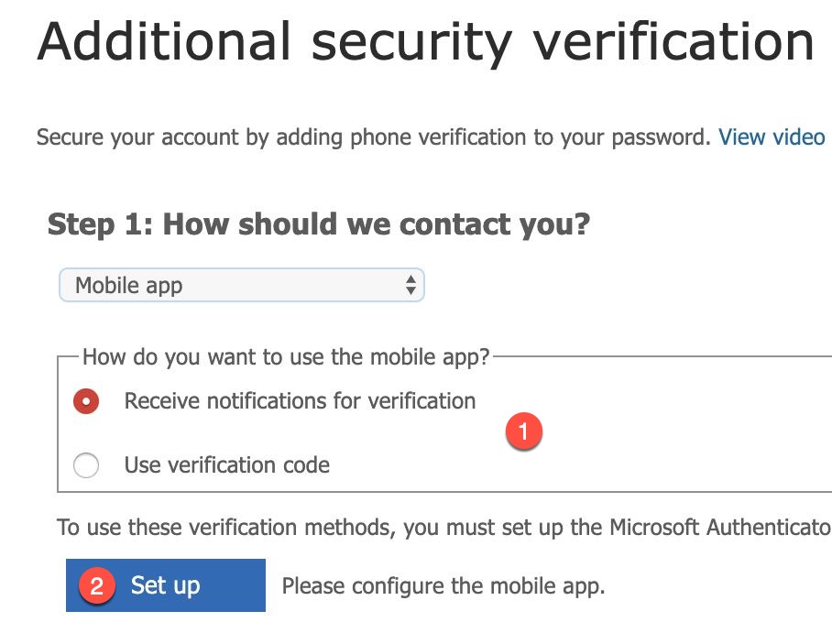
Task: Click the Secure your account description text
Action: coord(373,137)
